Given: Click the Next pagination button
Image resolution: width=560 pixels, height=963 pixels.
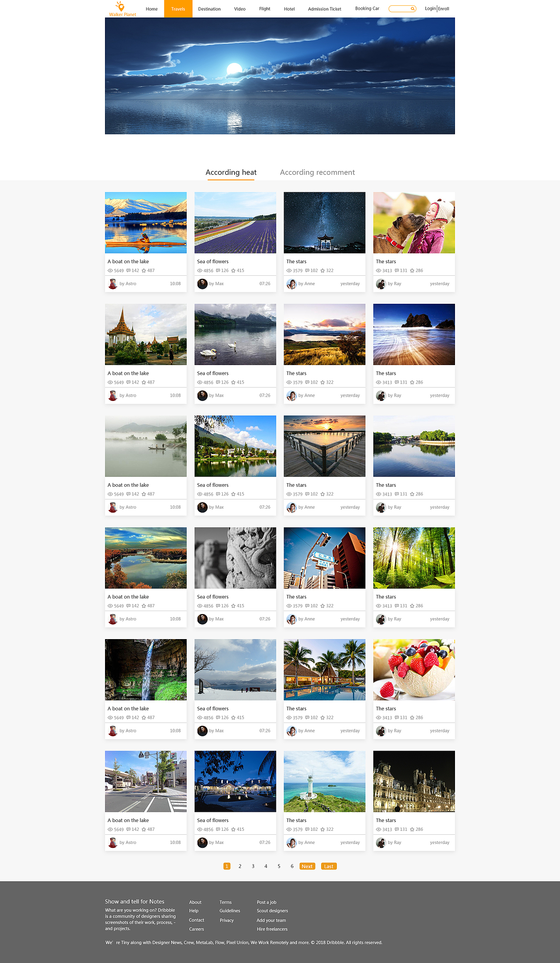Looking at the screenshot, I should tap(307, 866).
